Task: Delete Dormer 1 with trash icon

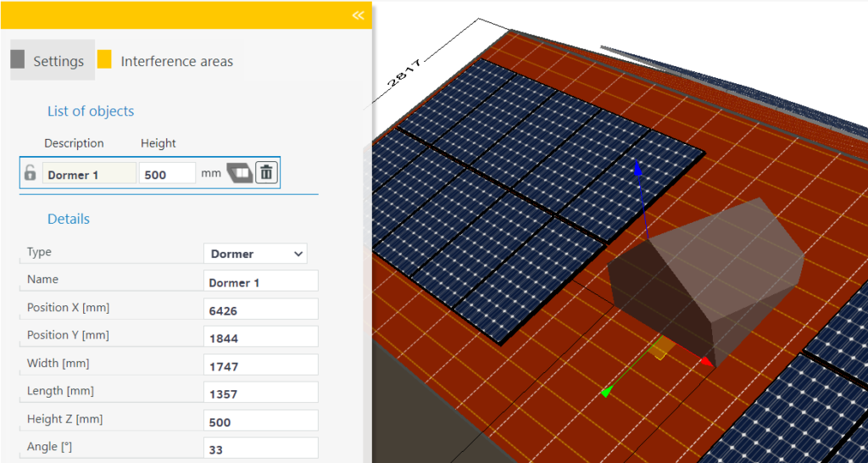Action: (266, 173)
